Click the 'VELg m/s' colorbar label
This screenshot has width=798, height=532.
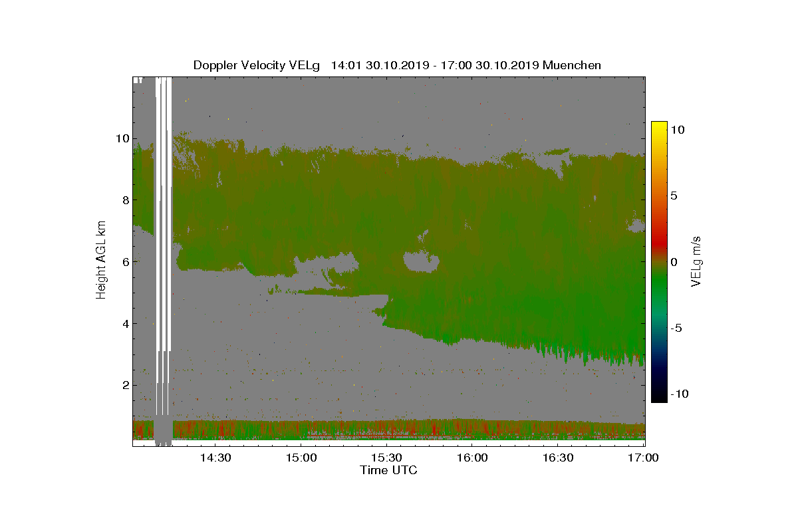pos(696,261)
